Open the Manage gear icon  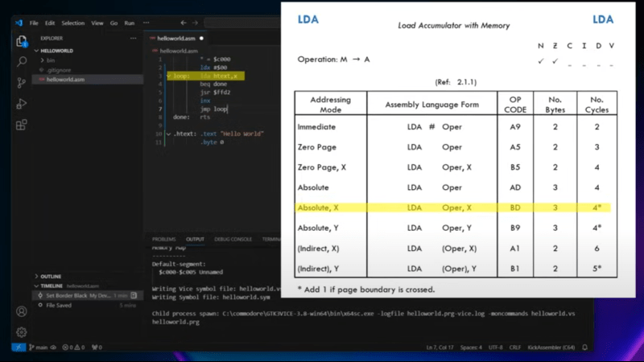pos(22,332)
